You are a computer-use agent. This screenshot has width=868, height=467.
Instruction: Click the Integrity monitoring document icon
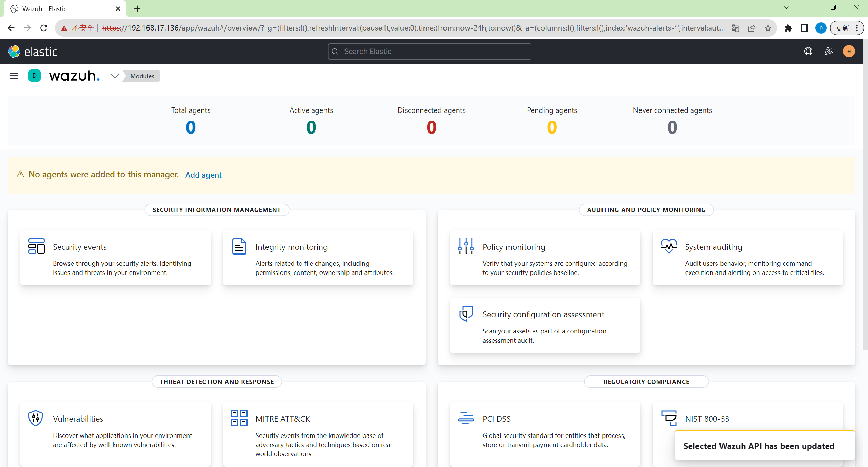[x=239, y=246]
